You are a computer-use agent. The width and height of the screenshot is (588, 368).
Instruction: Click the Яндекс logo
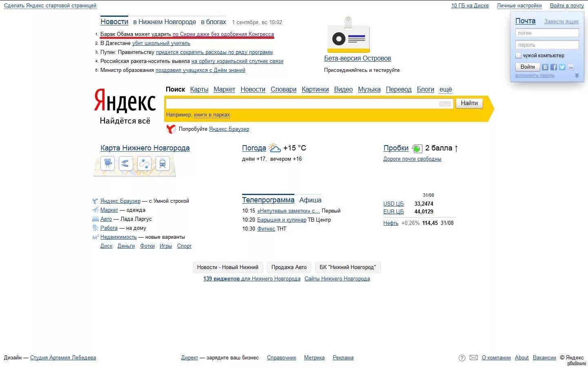(125, 101)
